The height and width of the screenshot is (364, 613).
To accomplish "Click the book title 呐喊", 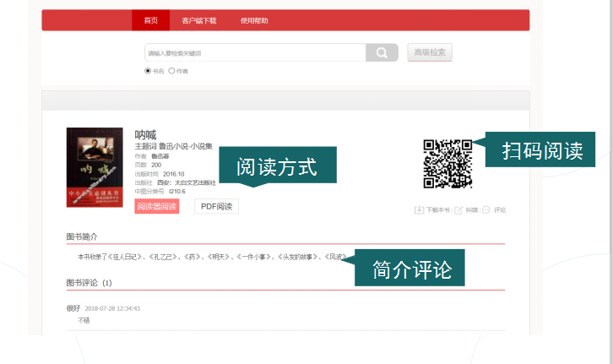I will pos(146,134).
